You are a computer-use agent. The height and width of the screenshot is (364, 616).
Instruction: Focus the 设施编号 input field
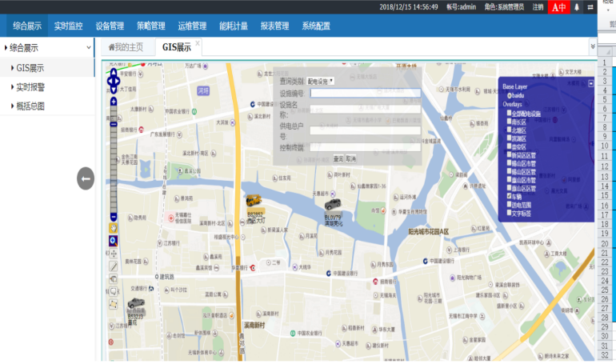coord(366,93)
